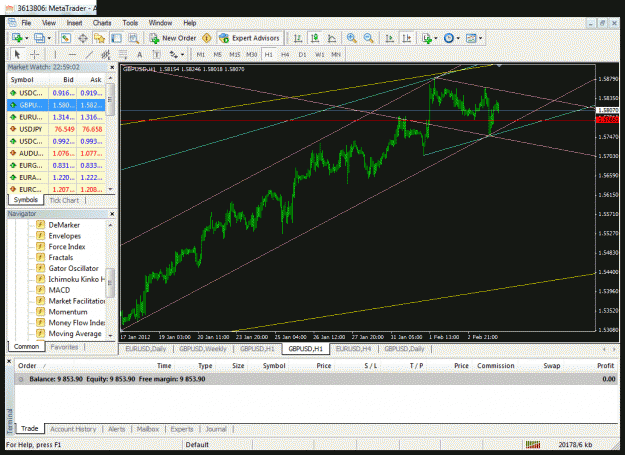Click the Expert Advisors button
This screenshot has height=455, width=625.
pyautogui.click(x=250, y=38)
